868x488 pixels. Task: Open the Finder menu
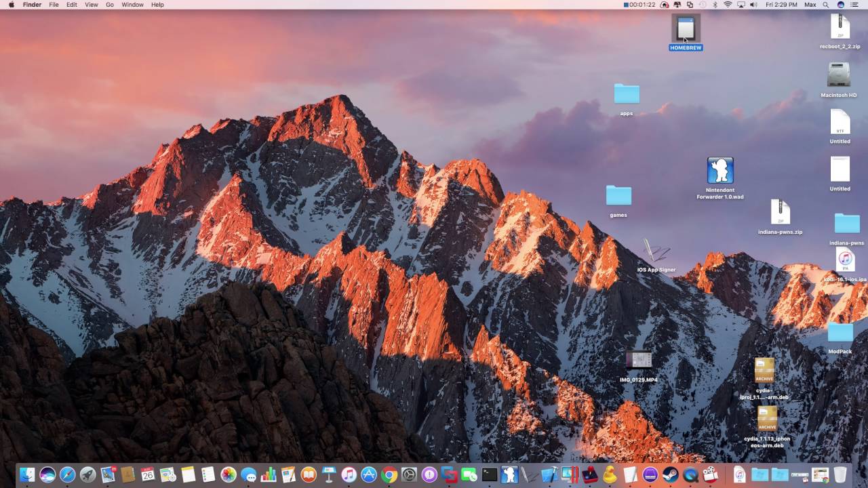click(x=32, y=5)
